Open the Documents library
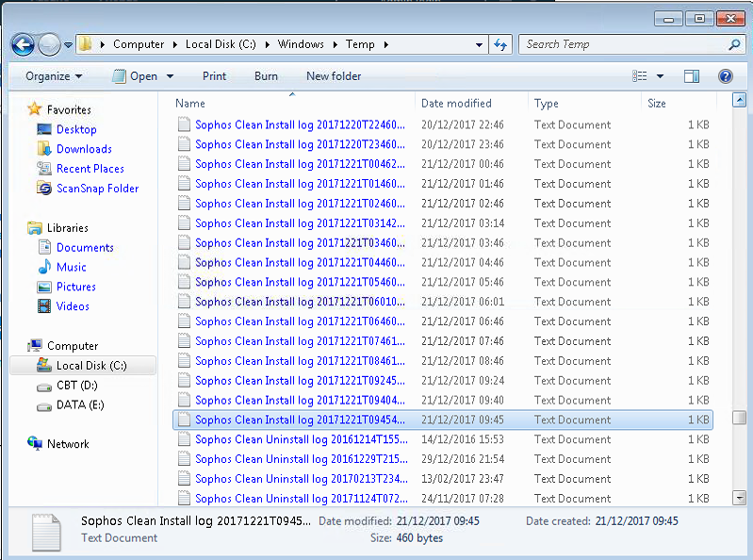This screenshot has height=560, width=753. coord(85,247)
